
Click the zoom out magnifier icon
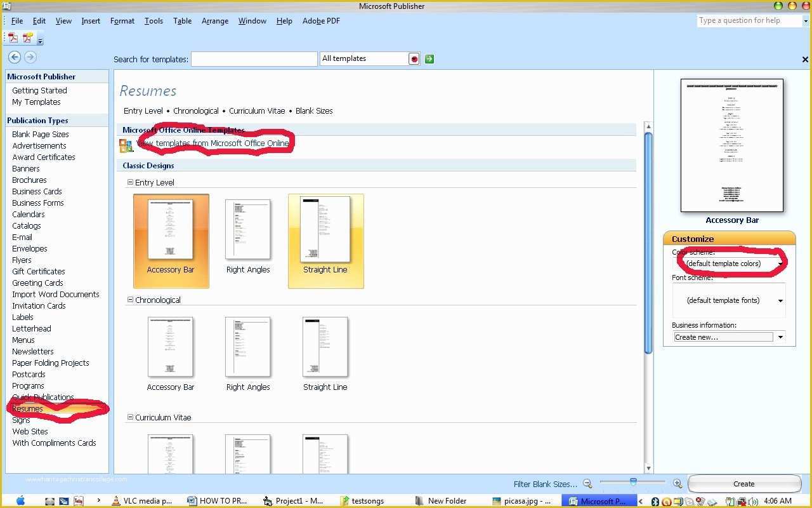[x=587, y=484]
